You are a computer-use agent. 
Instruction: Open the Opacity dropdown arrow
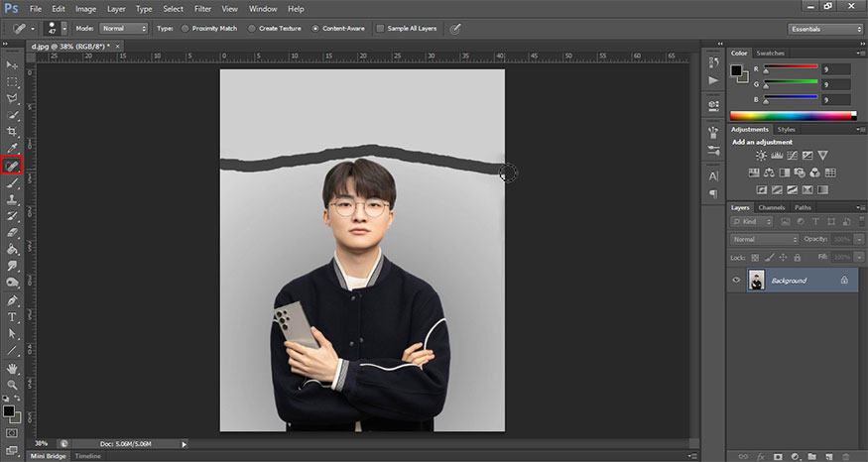coord(859,239)
